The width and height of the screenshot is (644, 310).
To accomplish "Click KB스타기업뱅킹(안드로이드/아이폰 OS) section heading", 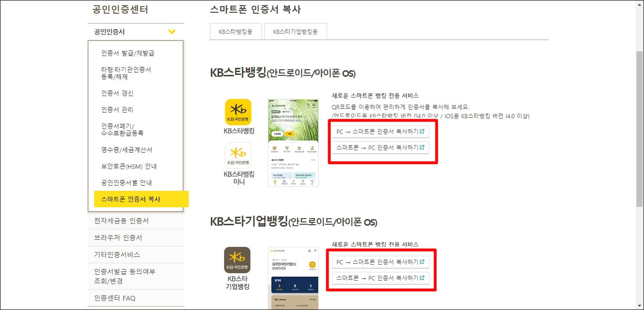I will [x=293, y=221].
